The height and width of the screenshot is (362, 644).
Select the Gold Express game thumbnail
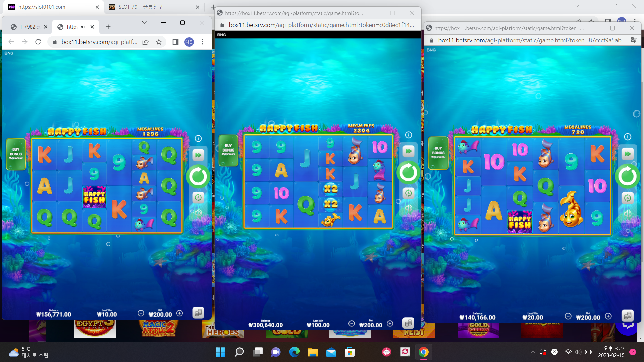coord(478,329)
